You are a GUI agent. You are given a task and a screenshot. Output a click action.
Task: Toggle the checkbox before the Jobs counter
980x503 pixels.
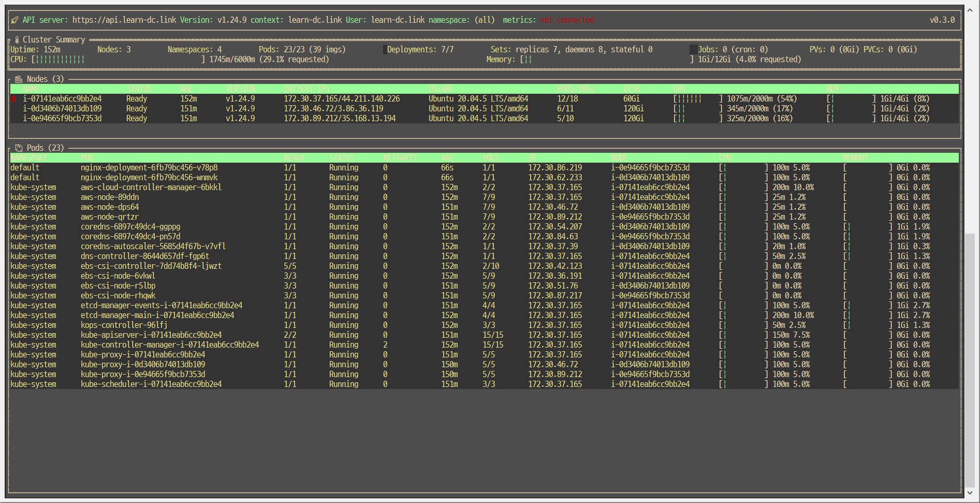tap(693, 49)
